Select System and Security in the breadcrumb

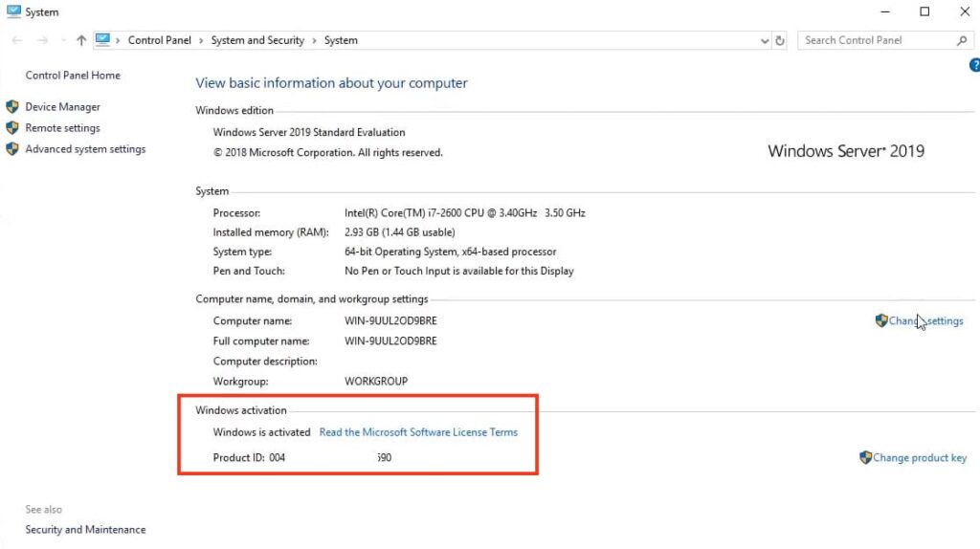pyautogui.click(x=257, y=40)
